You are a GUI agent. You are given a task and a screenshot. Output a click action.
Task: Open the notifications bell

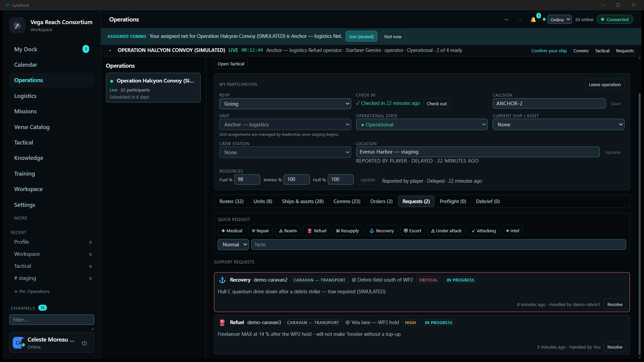point(533,19)
